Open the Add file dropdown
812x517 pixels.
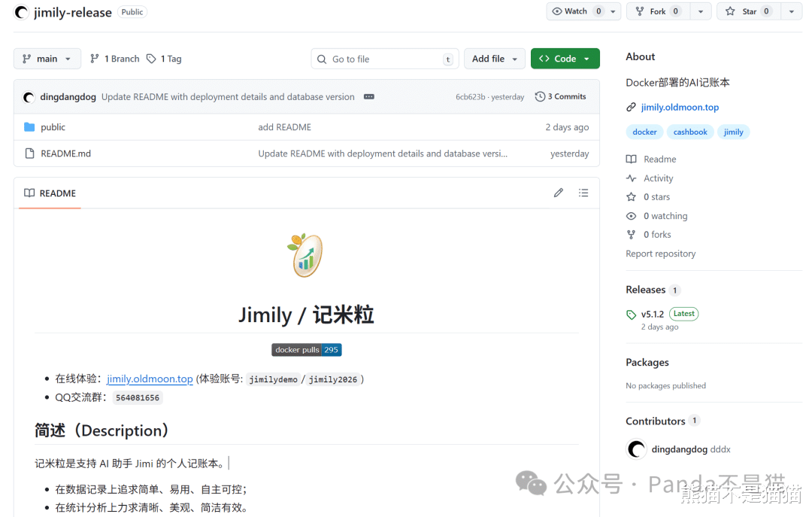point(495,59)
